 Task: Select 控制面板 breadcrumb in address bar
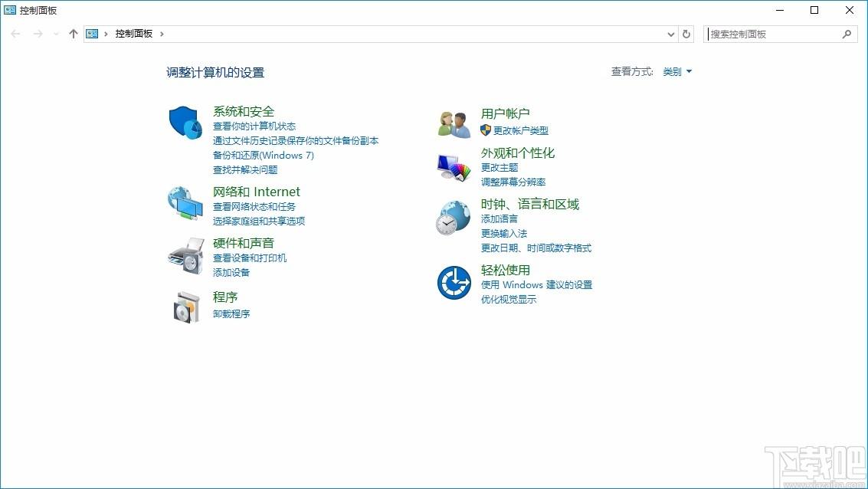coord(133,34)
